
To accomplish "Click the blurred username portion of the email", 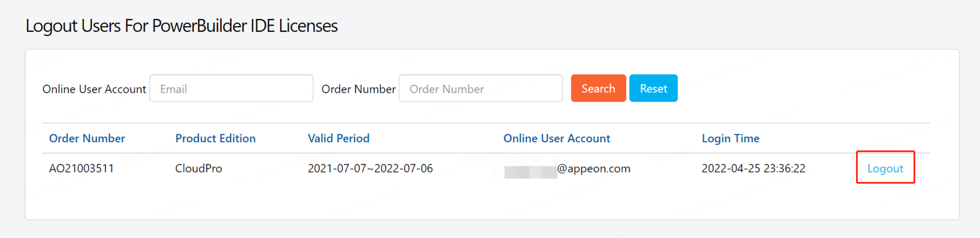I will (530, 169).
